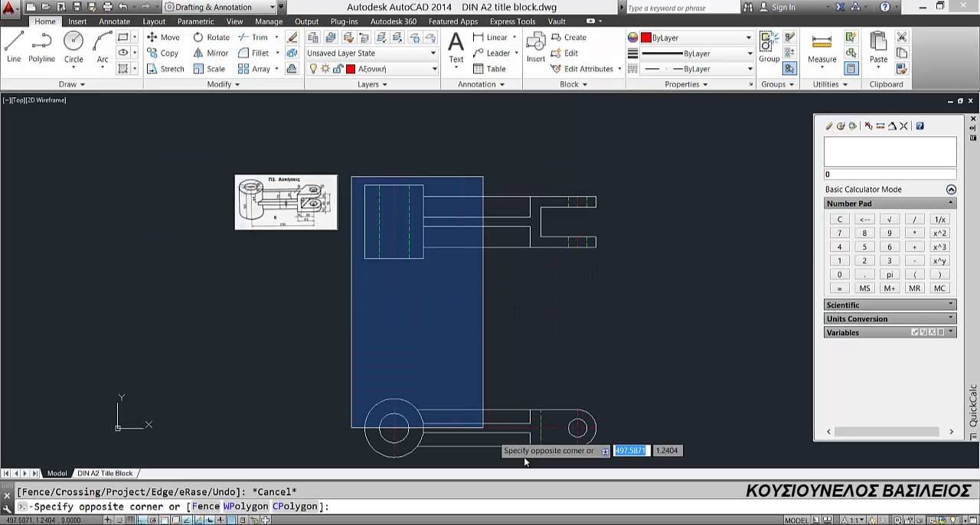Activate the Array tool
Image resolution: width=980 pixels, height=525 pixels.
click(x=254, y=69)
